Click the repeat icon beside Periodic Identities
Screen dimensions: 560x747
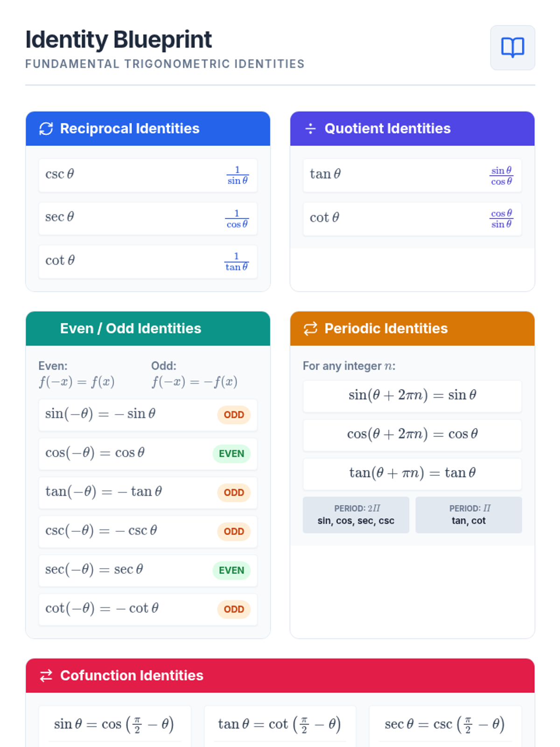(x=310, y=329)
